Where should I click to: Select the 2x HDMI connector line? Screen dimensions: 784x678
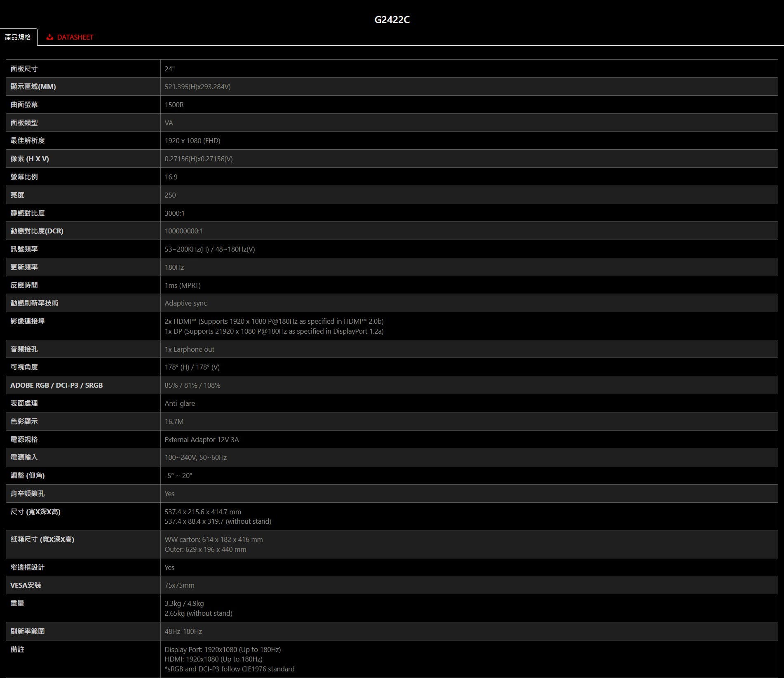click(274, 321)
